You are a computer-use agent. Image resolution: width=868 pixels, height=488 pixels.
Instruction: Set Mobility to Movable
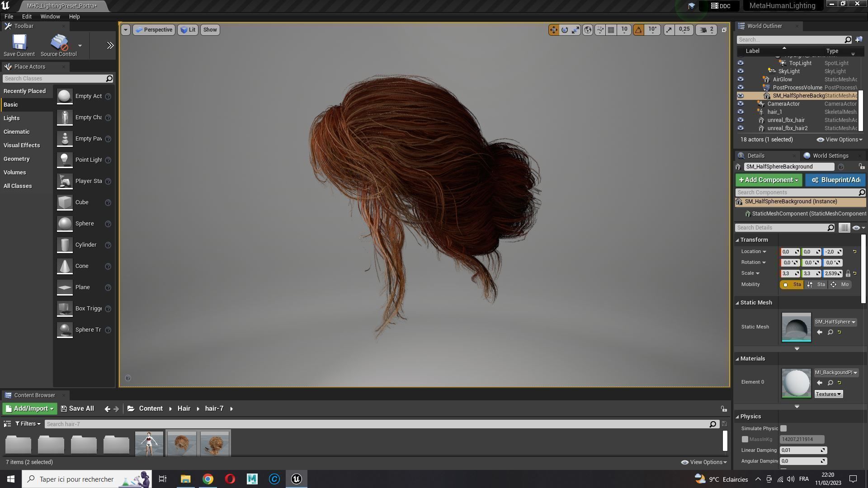(840, 285)
